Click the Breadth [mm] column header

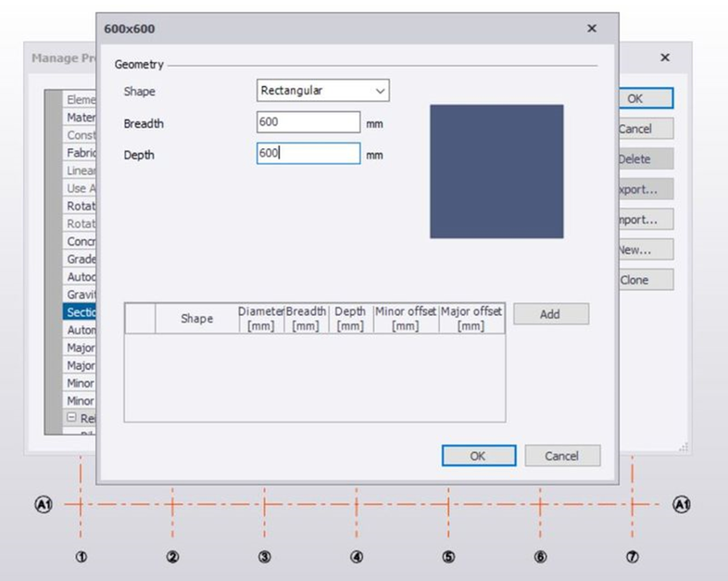coord(306,319)
